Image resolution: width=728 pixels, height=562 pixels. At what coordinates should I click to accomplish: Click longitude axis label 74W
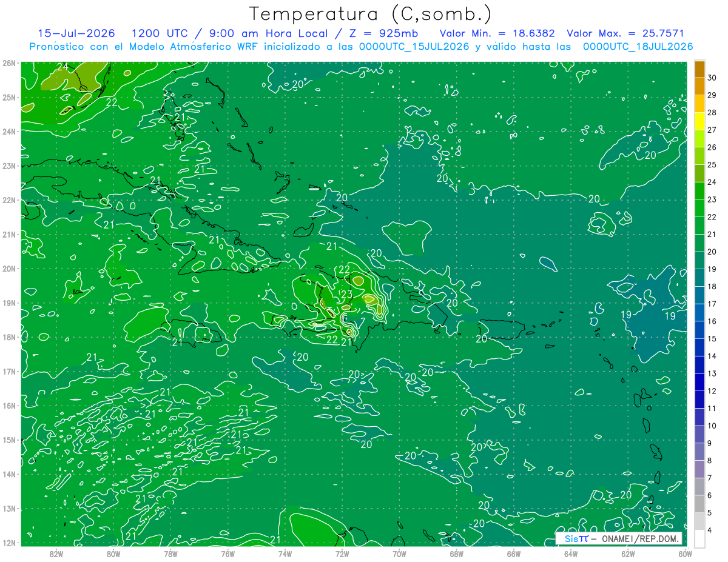click(285, 553)
